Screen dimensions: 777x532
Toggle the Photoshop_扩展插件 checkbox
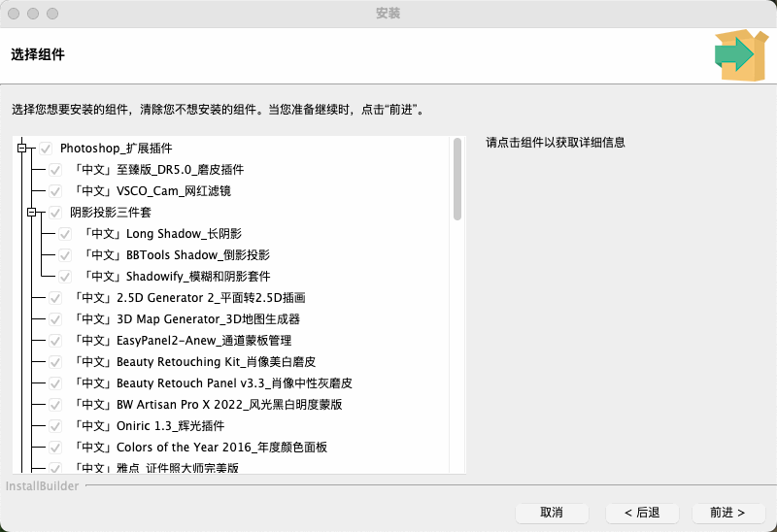coord(46,149)
